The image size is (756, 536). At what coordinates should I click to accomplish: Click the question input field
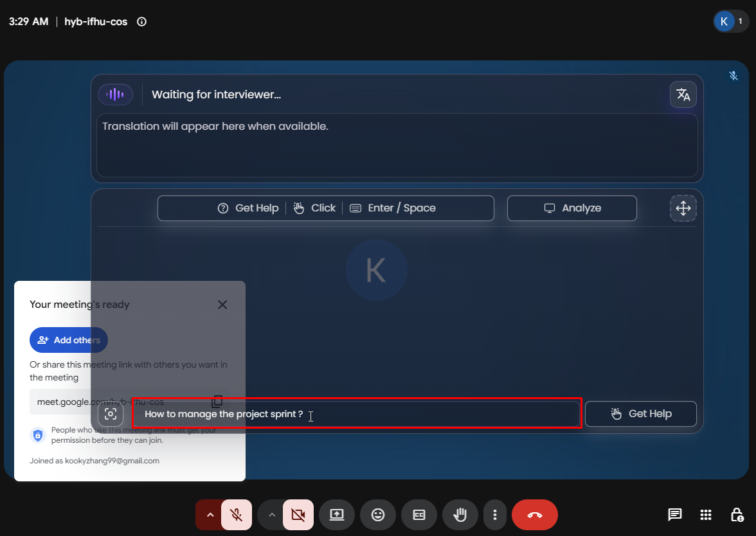point(356,414)
